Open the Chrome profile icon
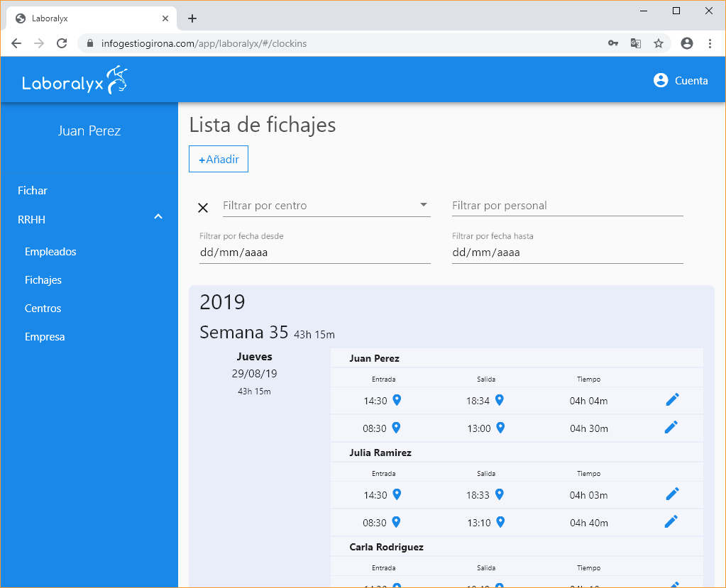726x588 pixels. (x=687, y=43)
